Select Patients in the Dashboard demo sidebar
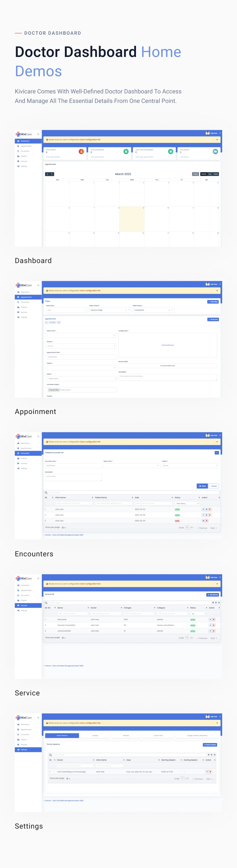The width and height of the screenshot is (237, 868). (x=24, y=156)
